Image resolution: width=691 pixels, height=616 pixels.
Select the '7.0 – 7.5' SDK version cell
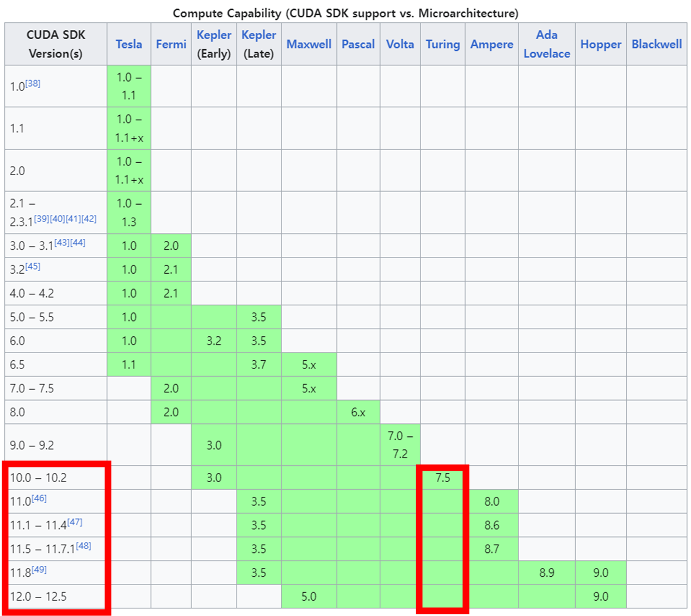55,389
